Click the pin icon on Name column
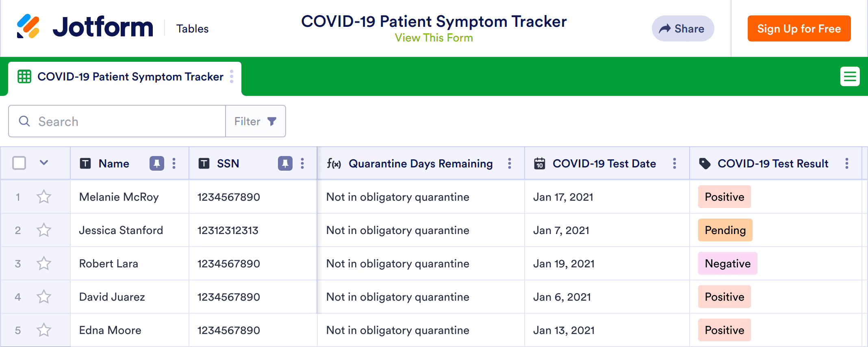Image resolution: width=868 pixels, height=347 pixels. tap(156, 163)
